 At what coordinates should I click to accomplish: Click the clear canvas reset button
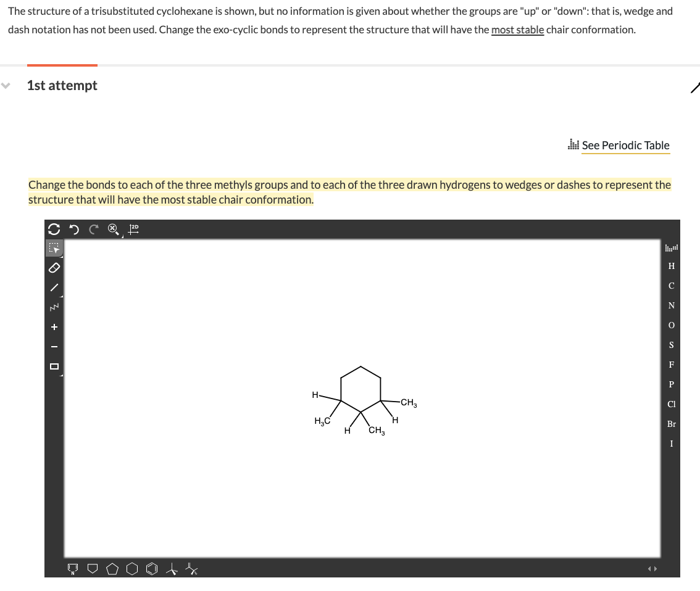[54, 228]
